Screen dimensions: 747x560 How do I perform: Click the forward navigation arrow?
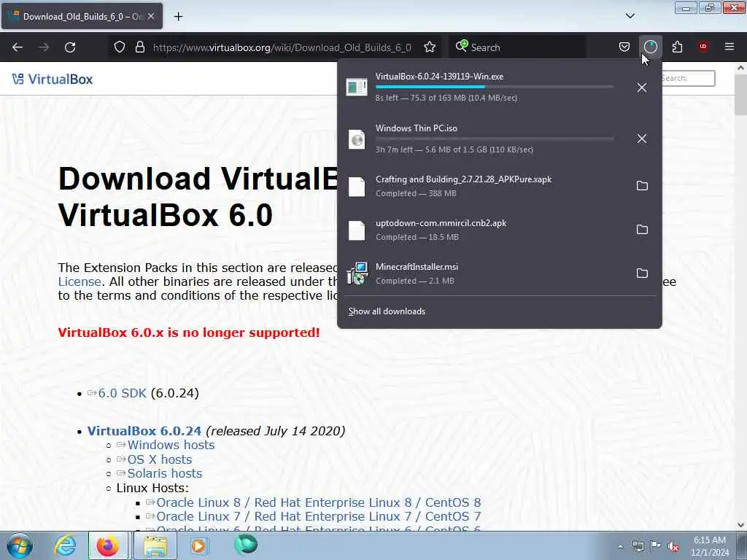pos(44,47)
